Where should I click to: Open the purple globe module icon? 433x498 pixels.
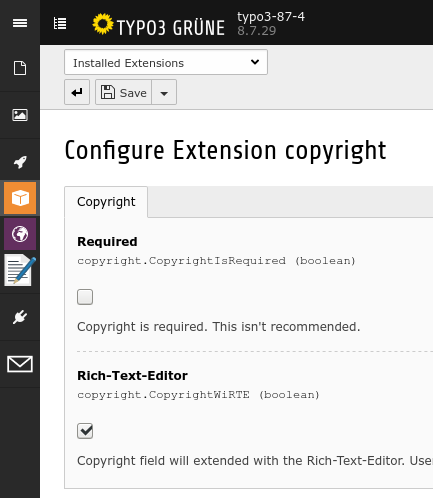pos(20,234)
